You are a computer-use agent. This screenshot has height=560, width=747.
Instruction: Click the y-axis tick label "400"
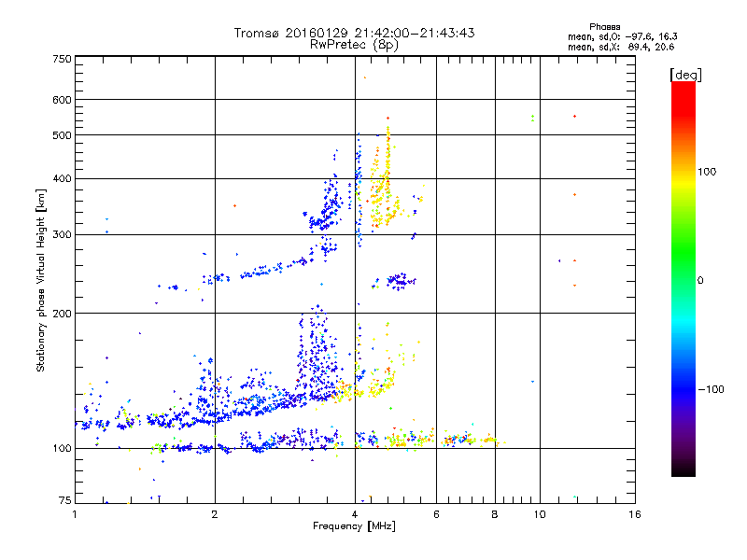coord(62,179)
